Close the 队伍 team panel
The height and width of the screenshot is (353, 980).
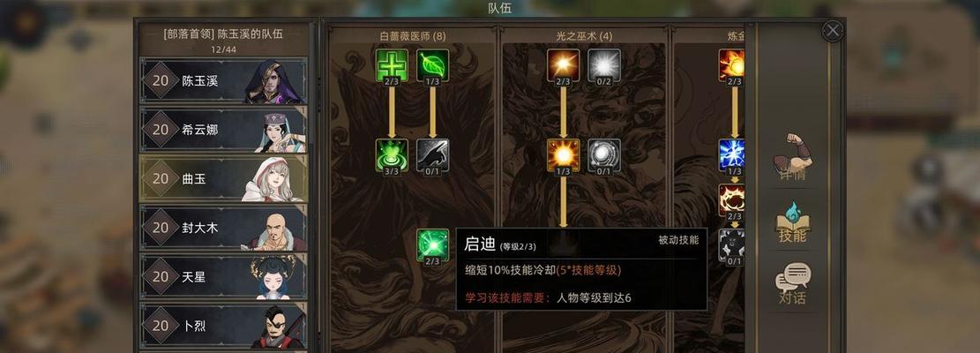832,31
